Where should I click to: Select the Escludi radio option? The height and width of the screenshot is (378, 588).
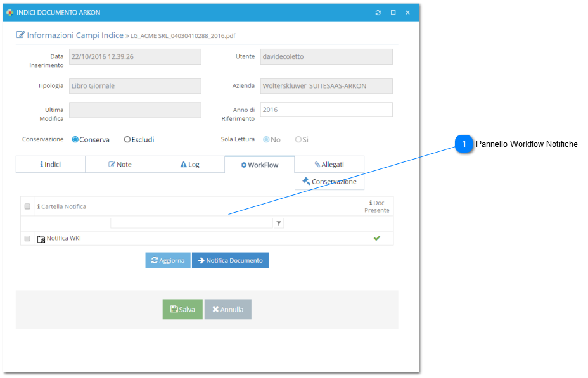click(127, 139)
